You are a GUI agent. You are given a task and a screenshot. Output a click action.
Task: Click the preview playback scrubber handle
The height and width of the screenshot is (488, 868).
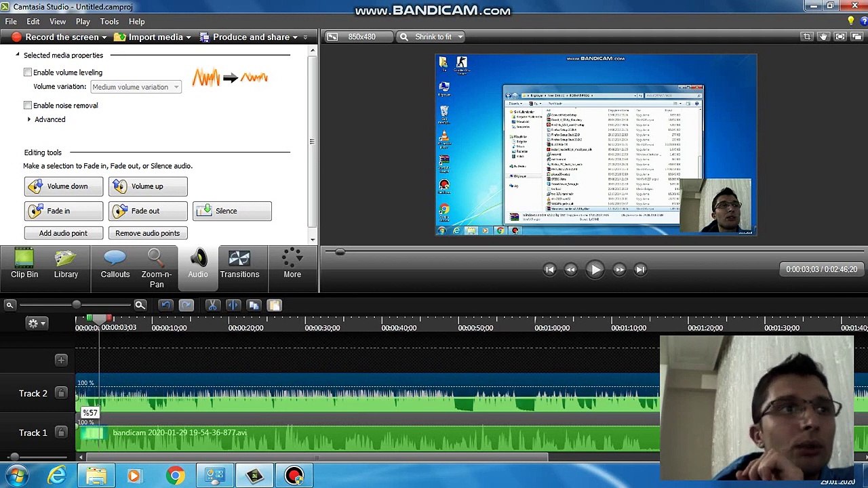(x=340, y=252)
